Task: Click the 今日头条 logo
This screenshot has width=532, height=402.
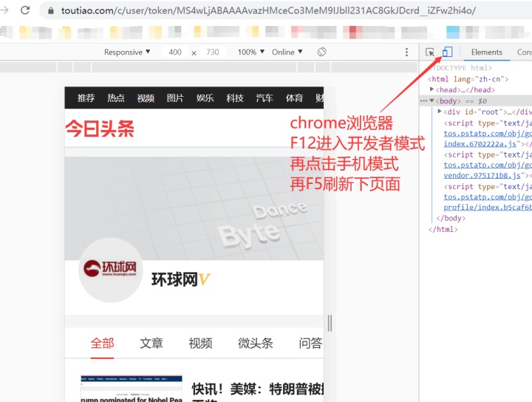Action: click(x=100, y=129)
